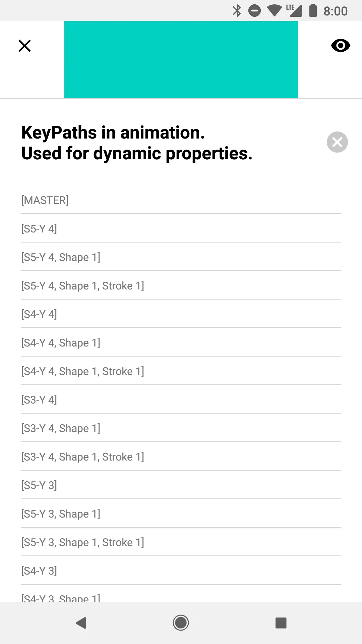
Task: Choose [S3-Y 4, Shape 1, Stroke 1] row
Action: [181, 457]
